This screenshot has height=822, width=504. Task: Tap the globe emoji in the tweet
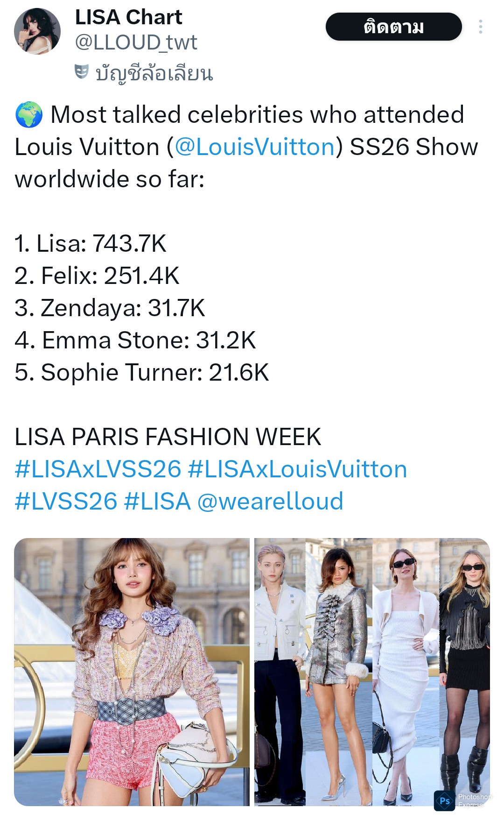click(29, 115)
